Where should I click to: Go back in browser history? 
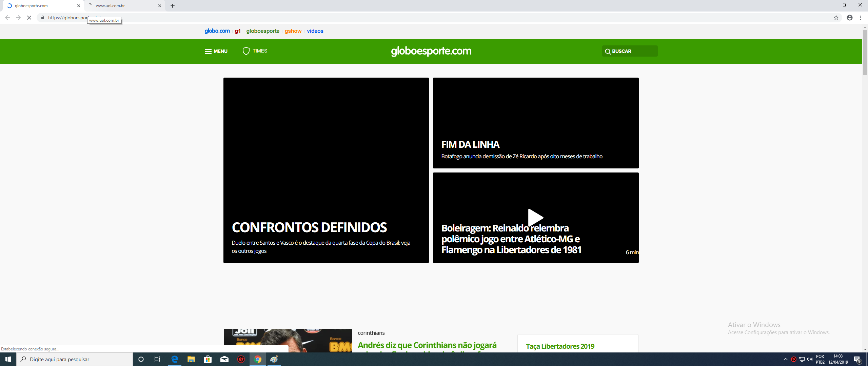pyautogui.click(x=7, y=18)
